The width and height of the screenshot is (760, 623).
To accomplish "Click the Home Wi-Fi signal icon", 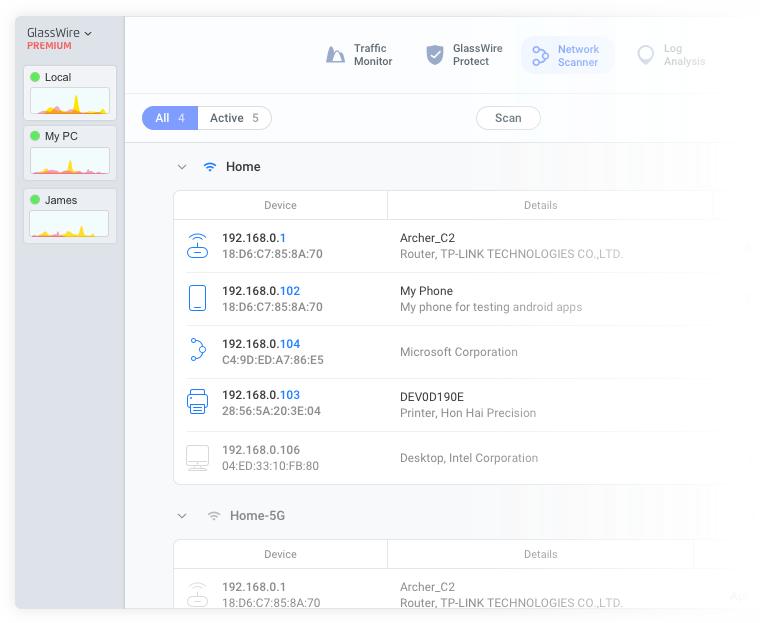I will [210, 167].
